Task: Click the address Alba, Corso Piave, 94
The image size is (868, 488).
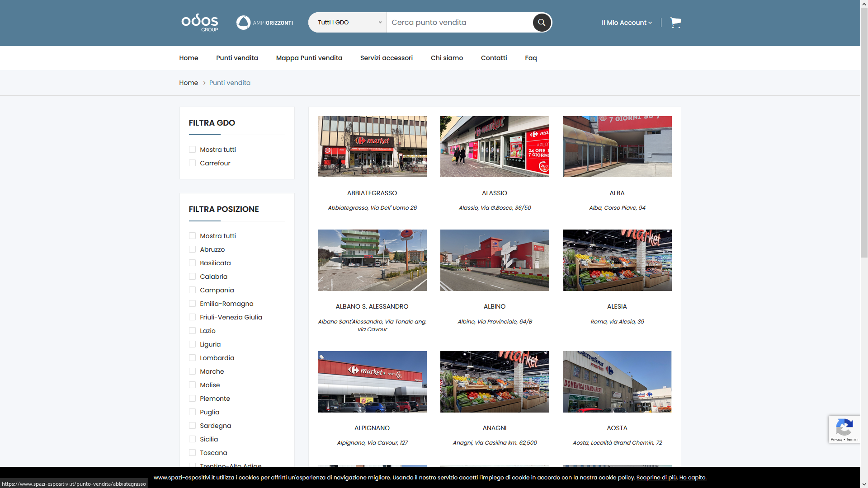Action: coord(617,208)
